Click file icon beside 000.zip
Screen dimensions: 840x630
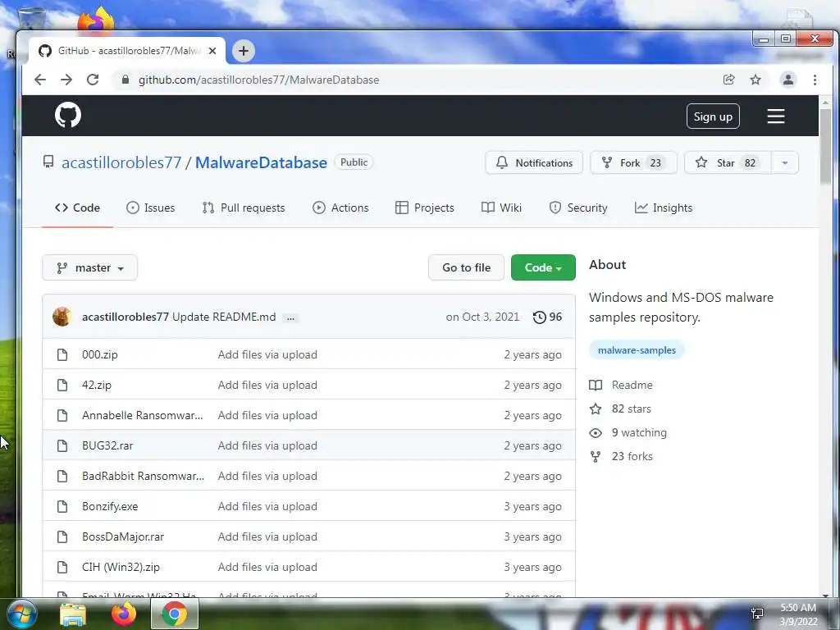(62, 354)
